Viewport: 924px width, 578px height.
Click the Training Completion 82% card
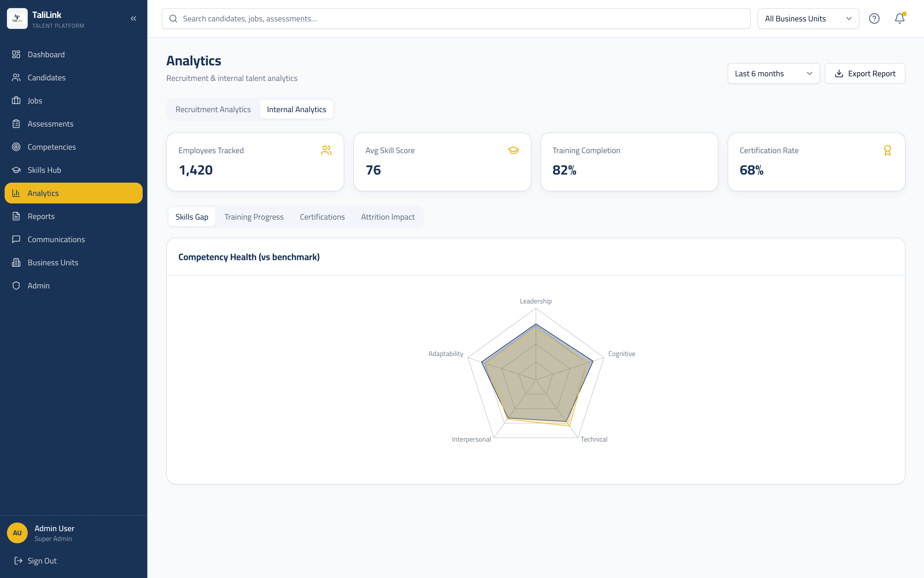629,162
